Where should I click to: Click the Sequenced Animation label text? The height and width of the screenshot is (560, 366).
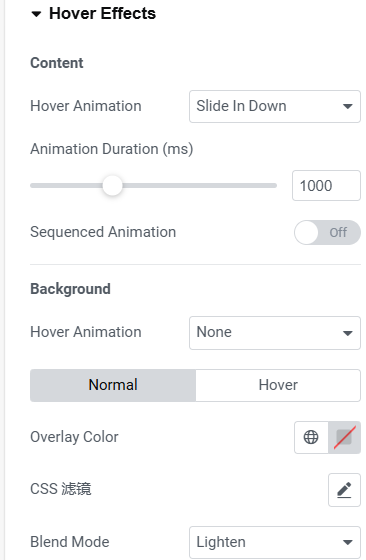(x=103, y=232)
